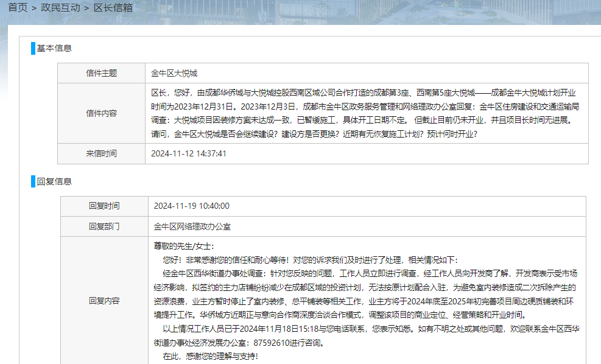Select the 来信时间 field label
This screenshot has height=364, width=601.
102,154
